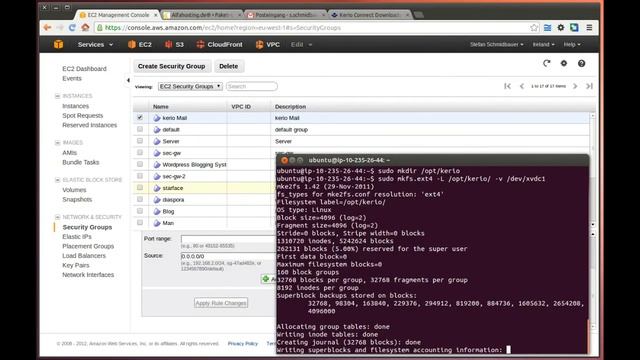640x360 pixels.
Task: Reload the page in the browser
Action: pos(72,28)
